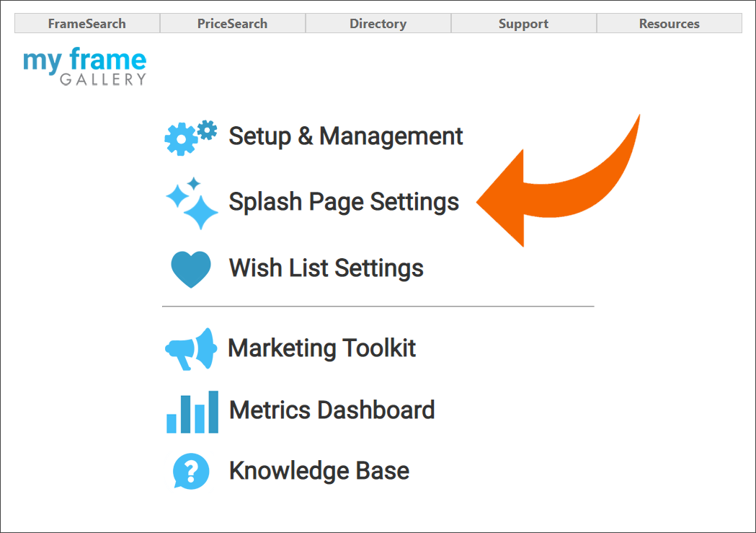The width and height of the screenshot is (756, 533).
Task: View the Metrics Dashboard
Action: pos(331,410)
